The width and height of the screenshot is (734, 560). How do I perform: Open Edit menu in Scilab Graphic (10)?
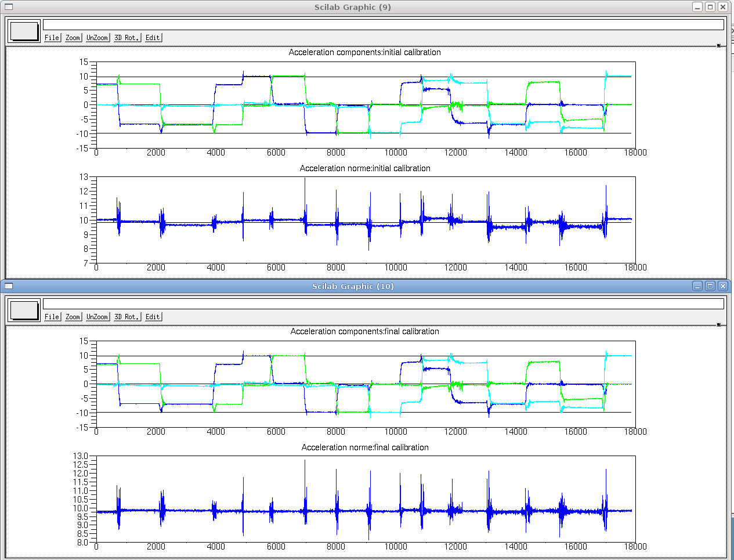(x=153, y=317)
